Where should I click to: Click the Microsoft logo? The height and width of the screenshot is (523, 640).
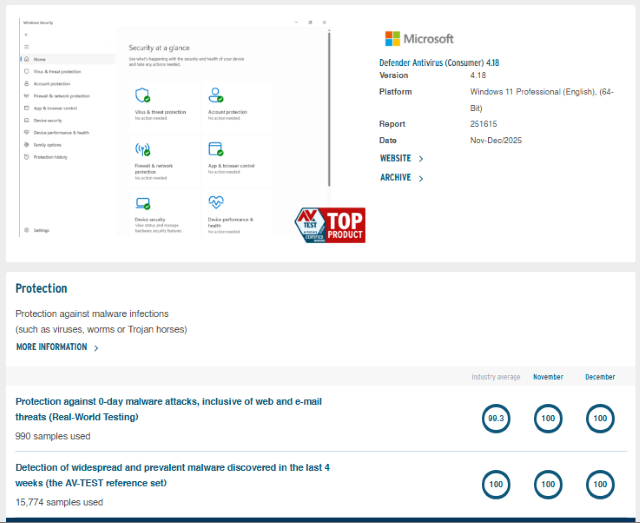419,39
